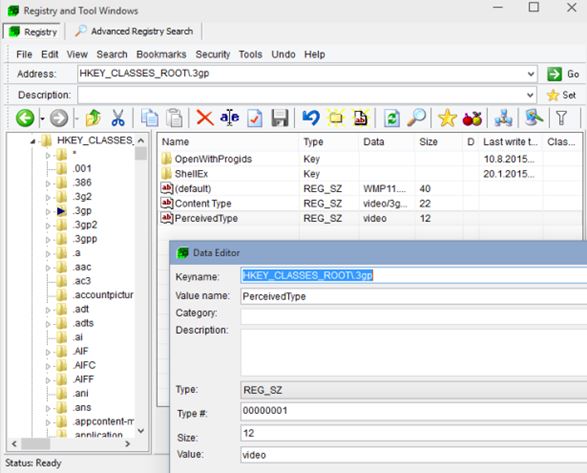This screenshot has width=587, height=473.
Task: Expand the .3g2 tree node
Action: [x=48, y=197]
